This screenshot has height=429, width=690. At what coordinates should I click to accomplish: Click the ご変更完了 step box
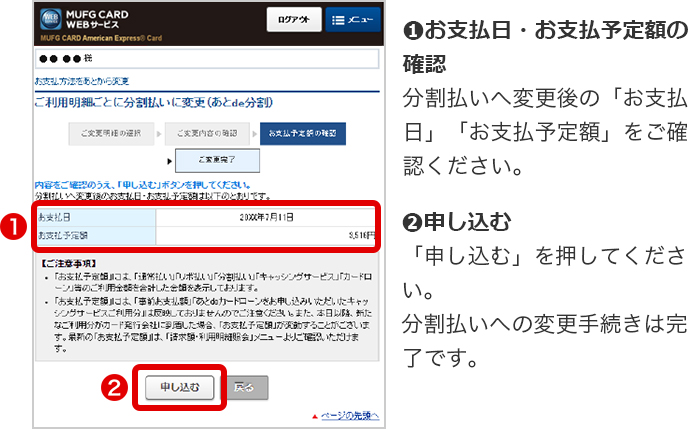tap(217, 159)
